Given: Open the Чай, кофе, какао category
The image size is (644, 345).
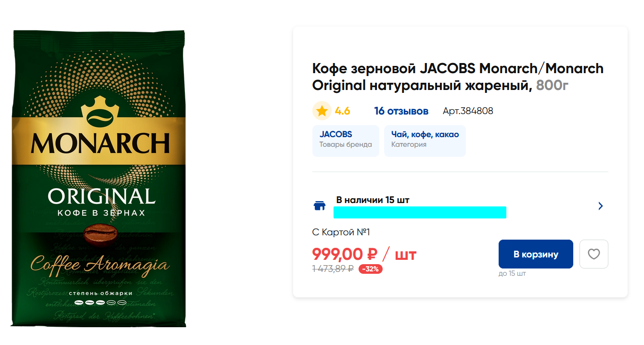Looking at the screenshot, I should click(x=425, y=141).
